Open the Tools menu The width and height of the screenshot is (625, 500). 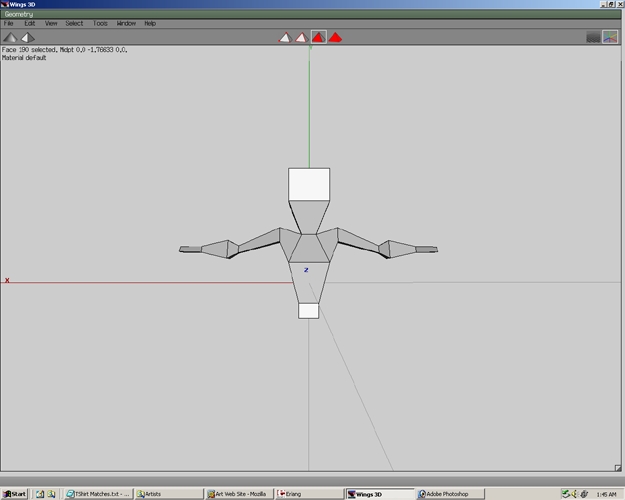pyautogui.click(x=100, y=24)
